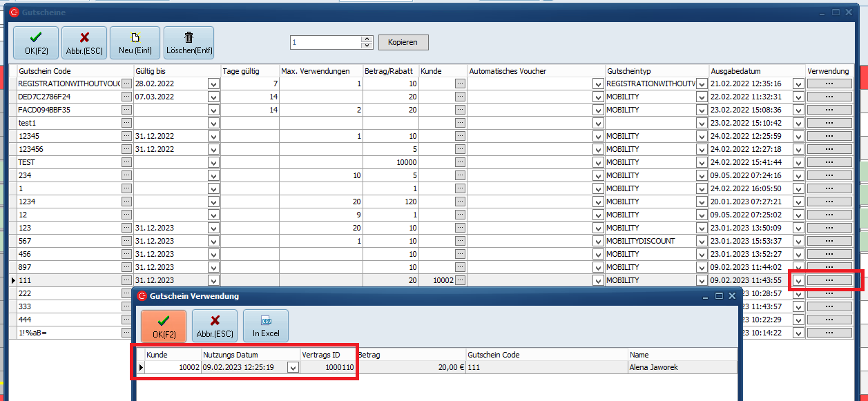Open Nutzungs Datum dropdown in usage row
Viewport: 868px width, 401px height.
tap(293, 368)
